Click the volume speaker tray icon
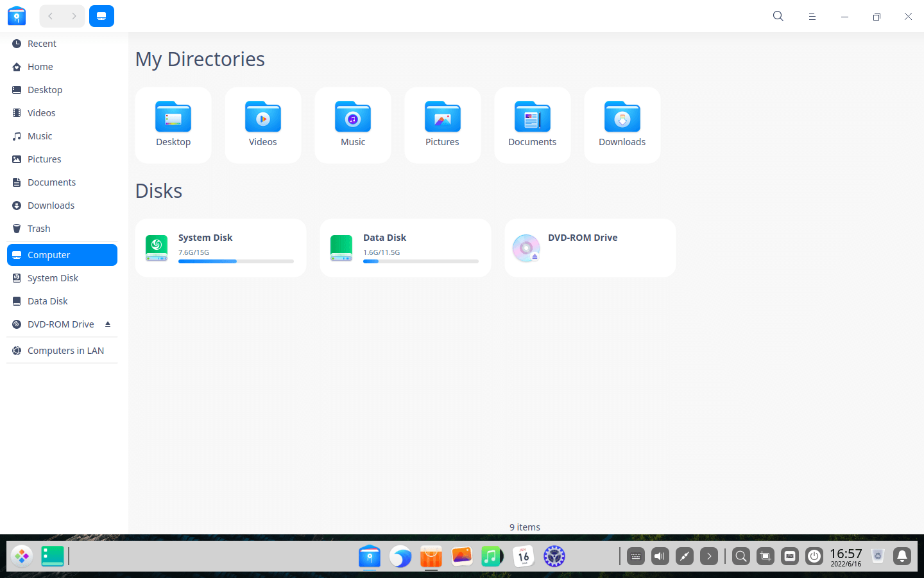924x578 pixels. 660,556
